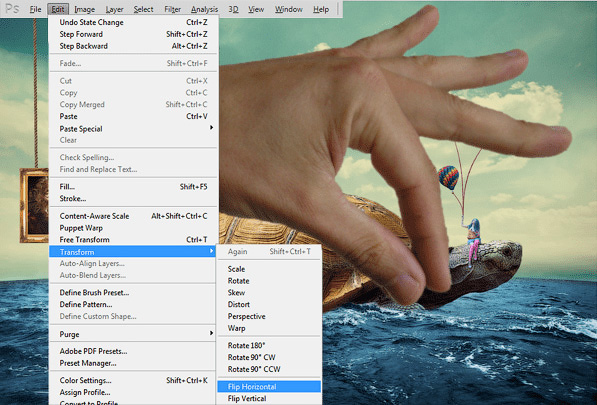Choose Rotate 180°
Screen dimensions: 597x405
269,345
